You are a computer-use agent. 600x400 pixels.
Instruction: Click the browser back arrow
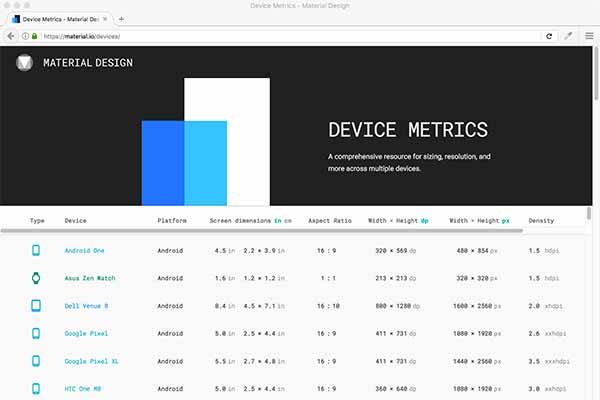(11, 36)
